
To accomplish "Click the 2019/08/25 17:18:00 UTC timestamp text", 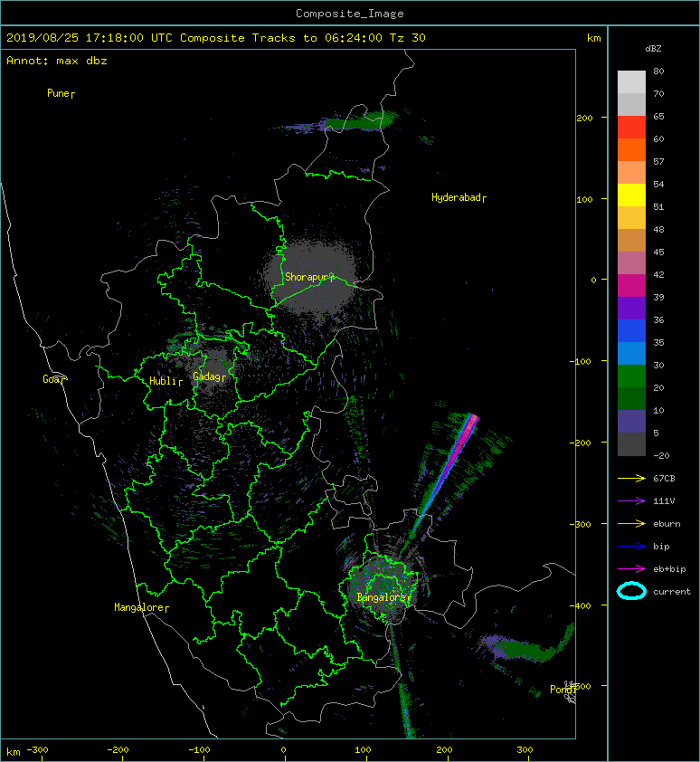I will (x=90, y=38).
